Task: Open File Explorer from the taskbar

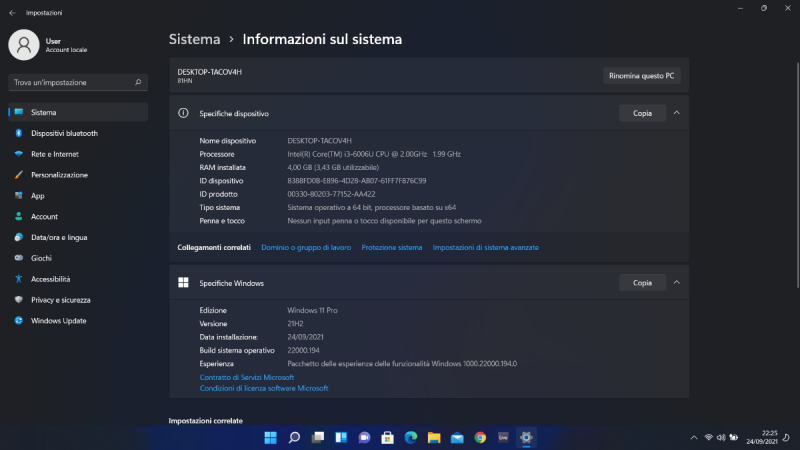Action: 434,438
